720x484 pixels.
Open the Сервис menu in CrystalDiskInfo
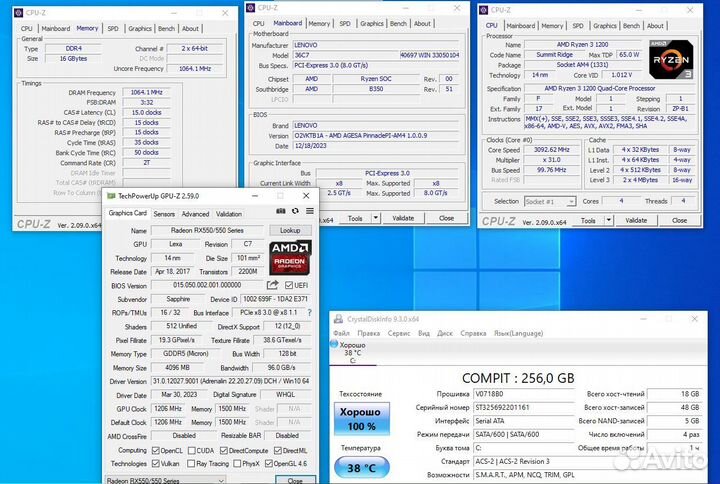pyautogui.click(x=399, y=333)
